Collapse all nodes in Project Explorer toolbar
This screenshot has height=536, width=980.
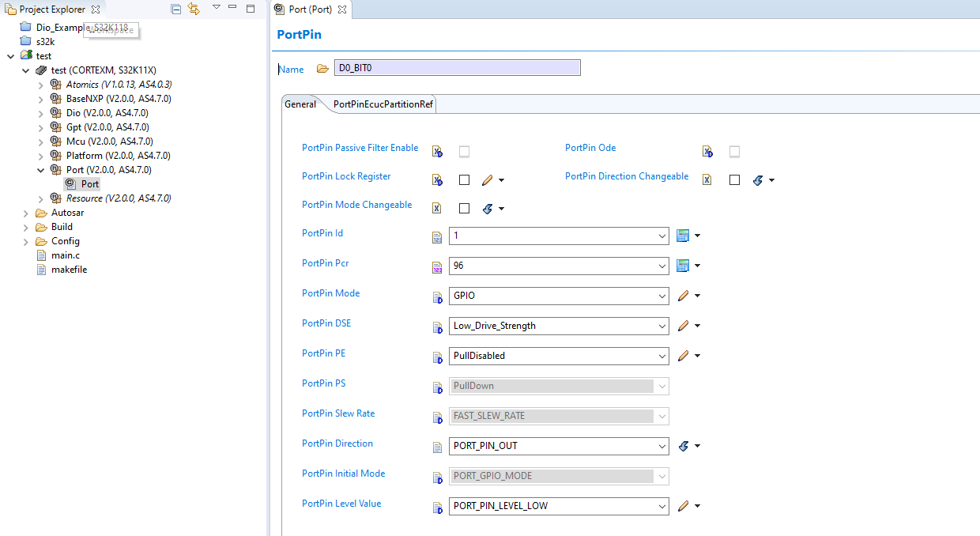175,9
